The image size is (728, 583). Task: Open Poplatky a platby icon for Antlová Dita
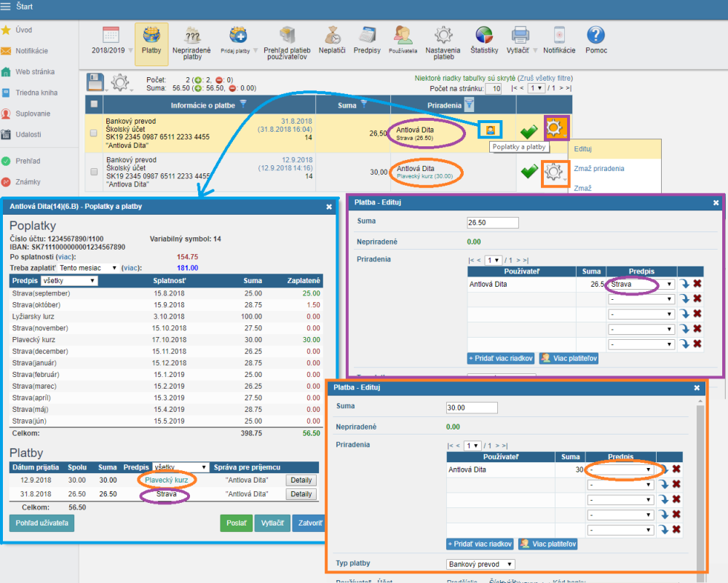click(x=491, y=130)
